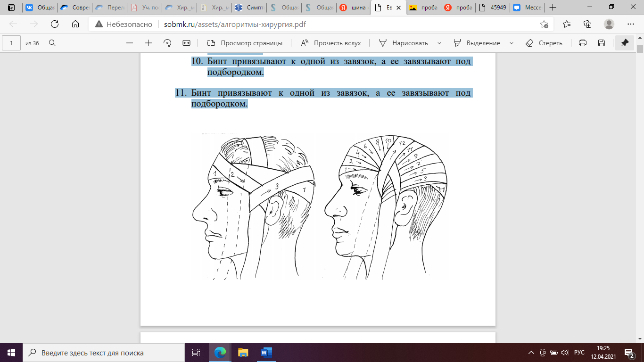Open Word from the Windows taskbar
This screenshot has height=362, width=644.
[x=265, y=353]
